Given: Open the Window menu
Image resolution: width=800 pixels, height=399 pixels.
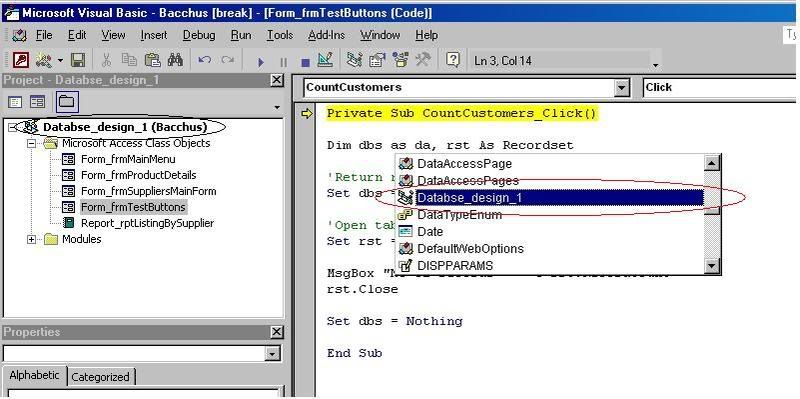Looking at the screenshot, I should point(380,35).
